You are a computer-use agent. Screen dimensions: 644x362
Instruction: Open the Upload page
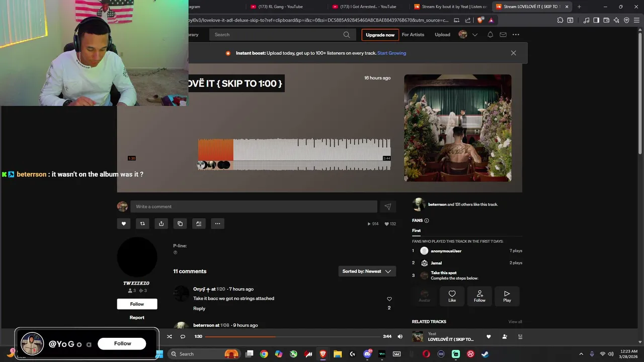tap(442, 35)
